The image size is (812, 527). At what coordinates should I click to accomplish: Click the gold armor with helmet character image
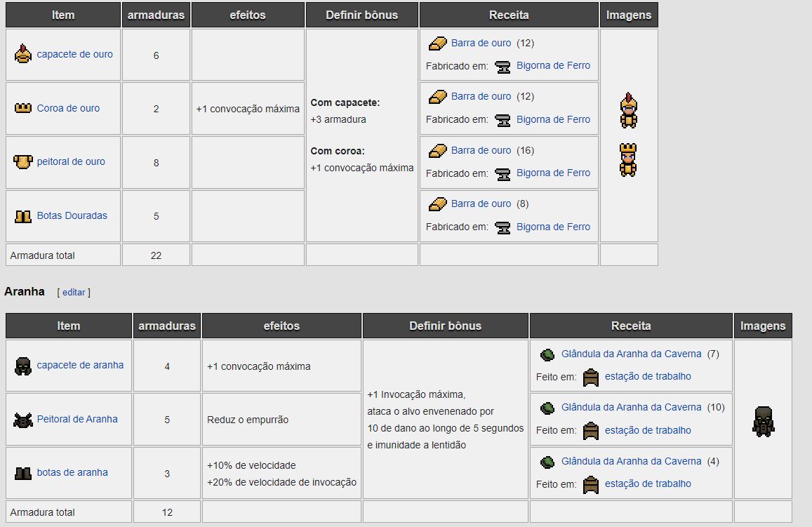(628, 112)
